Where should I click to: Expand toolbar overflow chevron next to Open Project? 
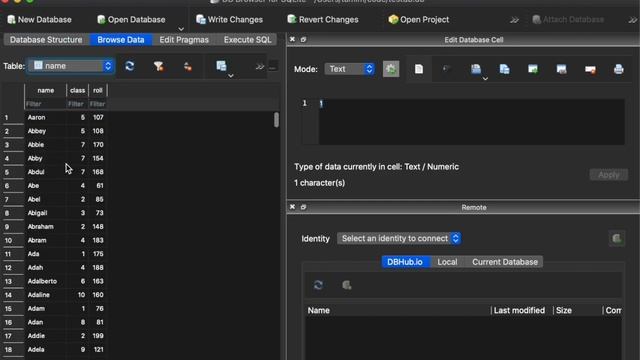point(514,20)
